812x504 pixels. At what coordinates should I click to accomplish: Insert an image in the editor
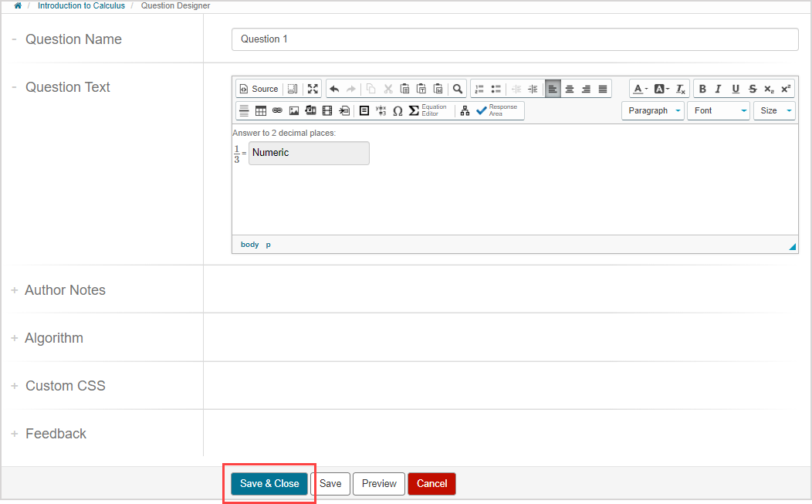[x=294, y=110]
